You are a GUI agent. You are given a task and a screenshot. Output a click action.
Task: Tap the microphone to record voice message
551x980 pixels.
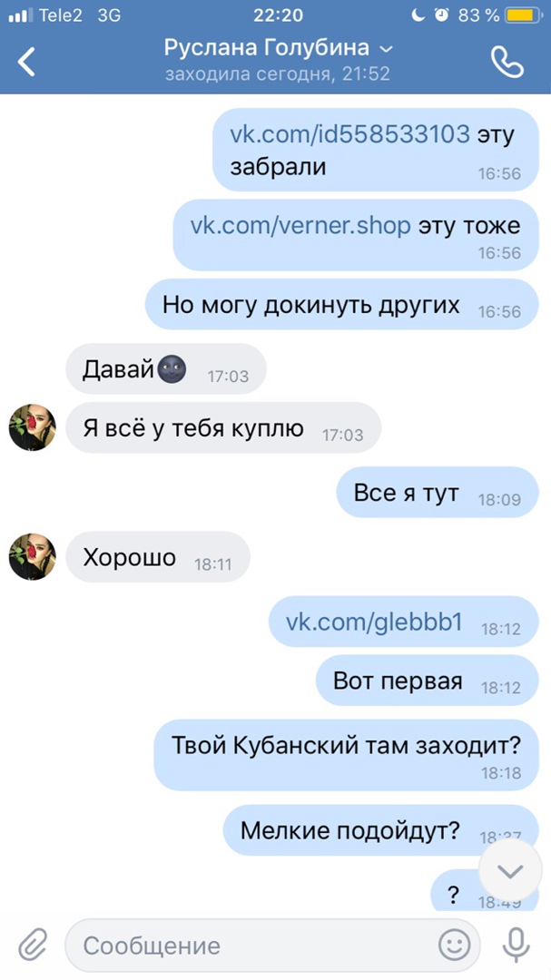coord(516,945)
